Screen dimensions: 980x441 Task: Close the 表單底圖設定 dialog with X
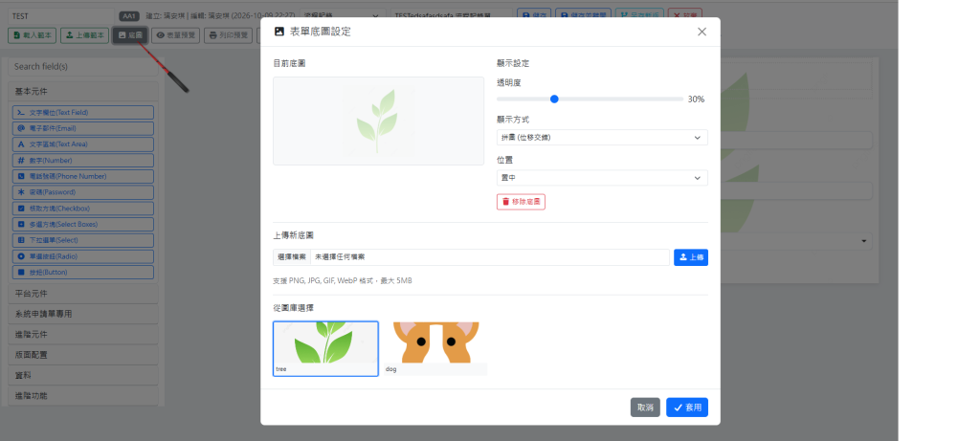[702, 32]
